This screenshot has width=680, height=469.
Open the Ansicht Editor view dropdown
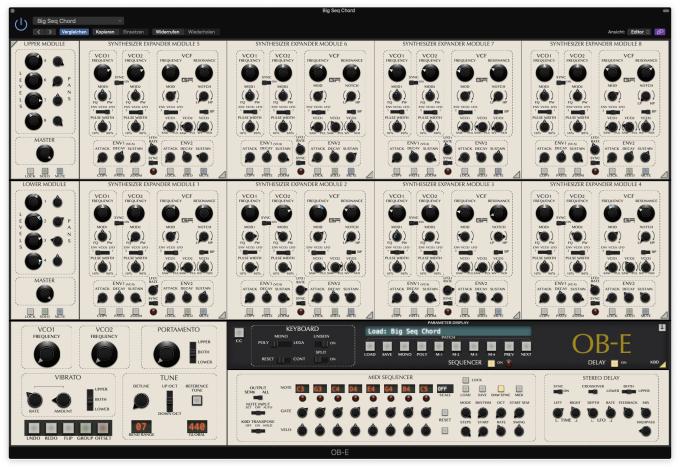click(640, 32)
